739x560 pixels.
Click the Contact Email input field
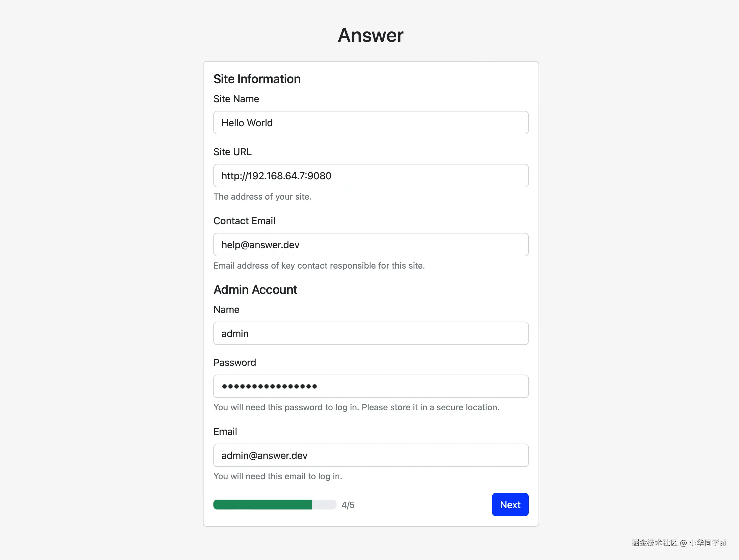click(x=371, y=245)
